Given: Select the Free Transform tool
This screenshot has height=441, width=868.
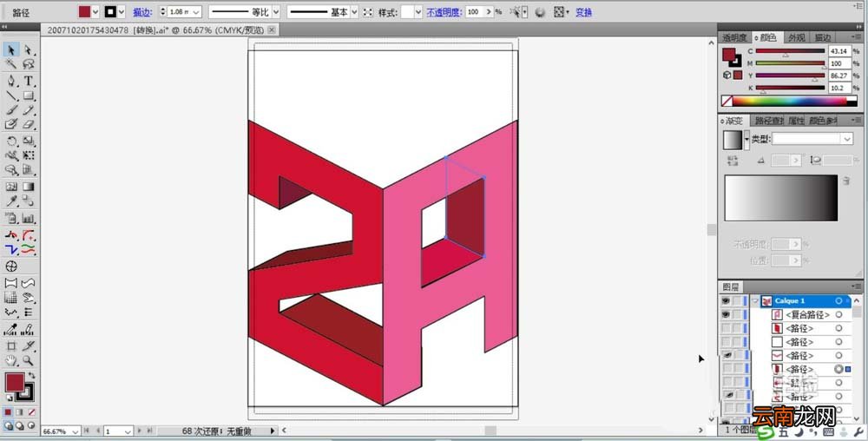Looking at the screenshot, I should coord(29,155).
